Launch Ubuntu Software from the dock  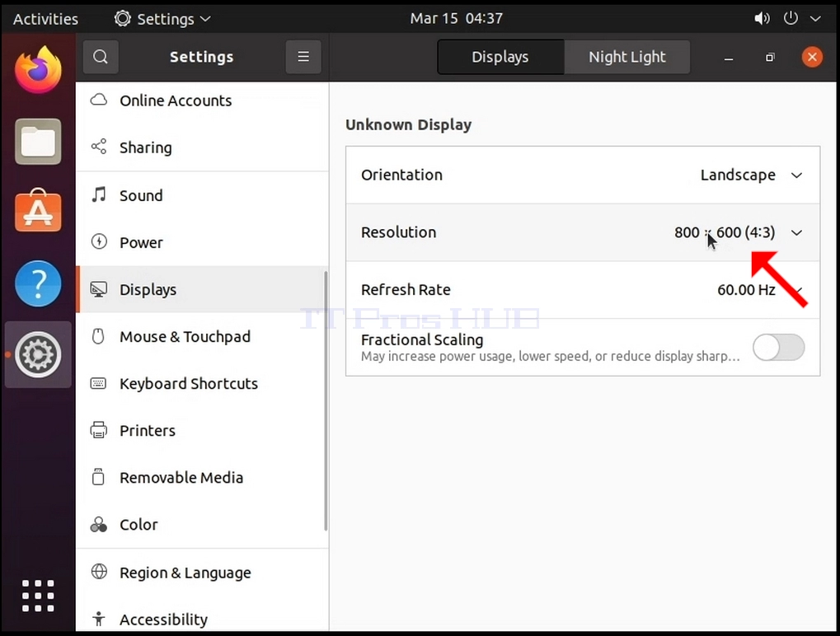38,210
